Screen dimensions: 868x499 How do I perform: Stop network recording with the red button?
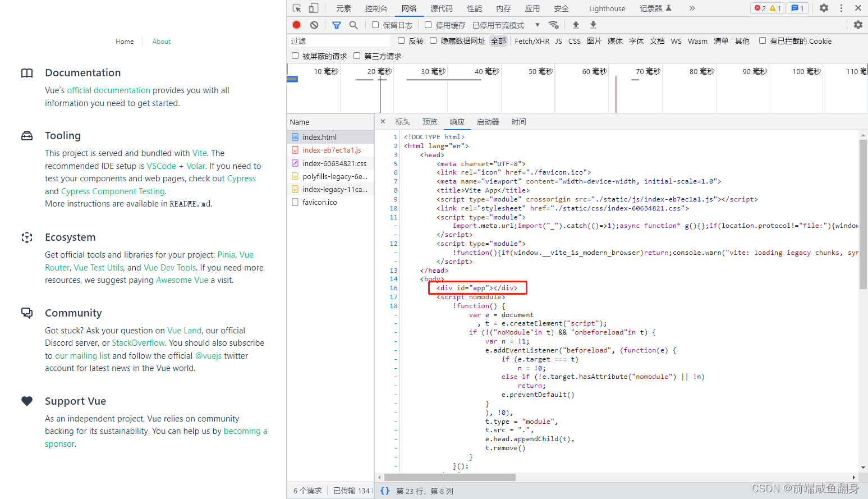tap(297, 25)
